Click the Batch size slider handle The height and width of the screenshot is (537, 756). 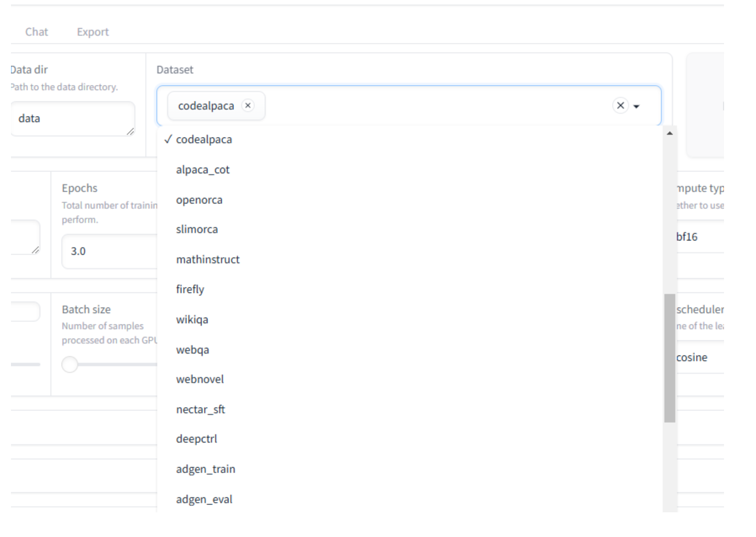click(x=70, y=365)
